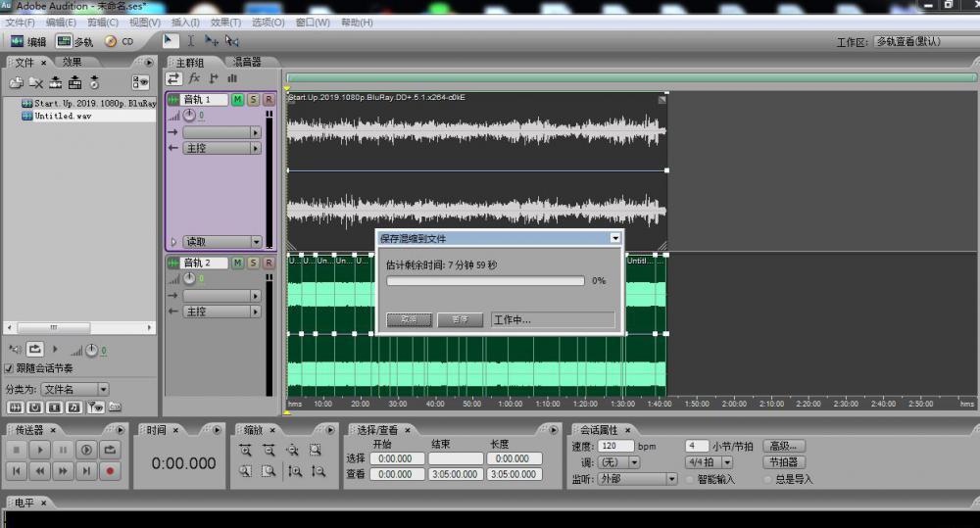Select the Time Selection tool

click(191, 41)
